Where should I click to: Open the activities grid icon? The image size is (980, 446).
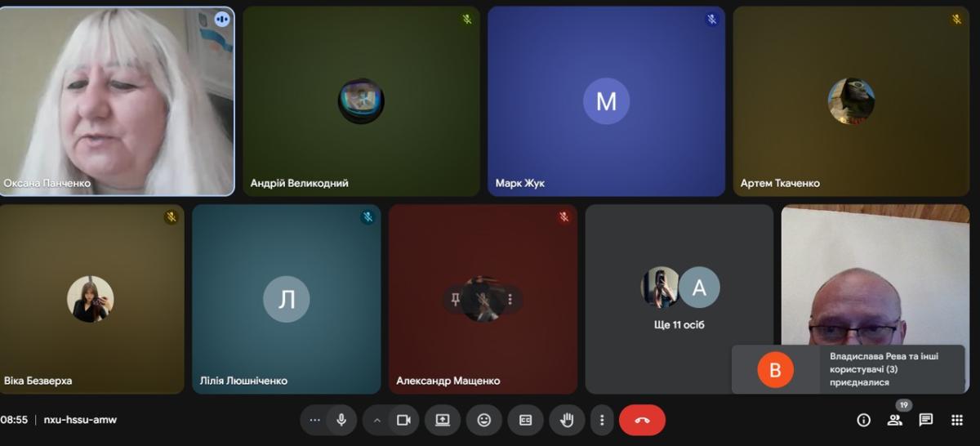957,420
